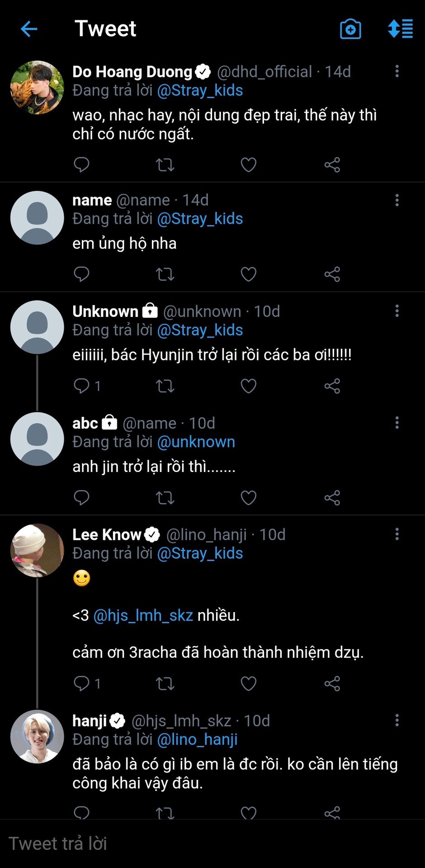This screenshot has width=425, height=868.
Task: Open the camera add-photo icon in header
Action: 350,29
